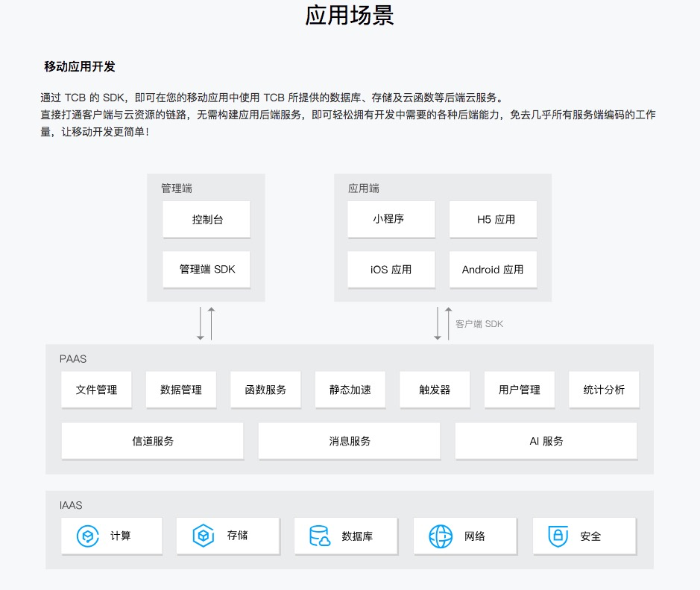700x590 pixels.
Task: Select the 静态加速 box
Action: [x=350, y=390]
